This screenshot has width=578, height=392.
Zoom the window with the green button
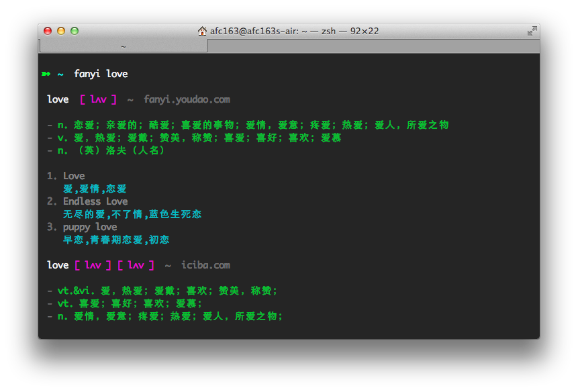75,31
